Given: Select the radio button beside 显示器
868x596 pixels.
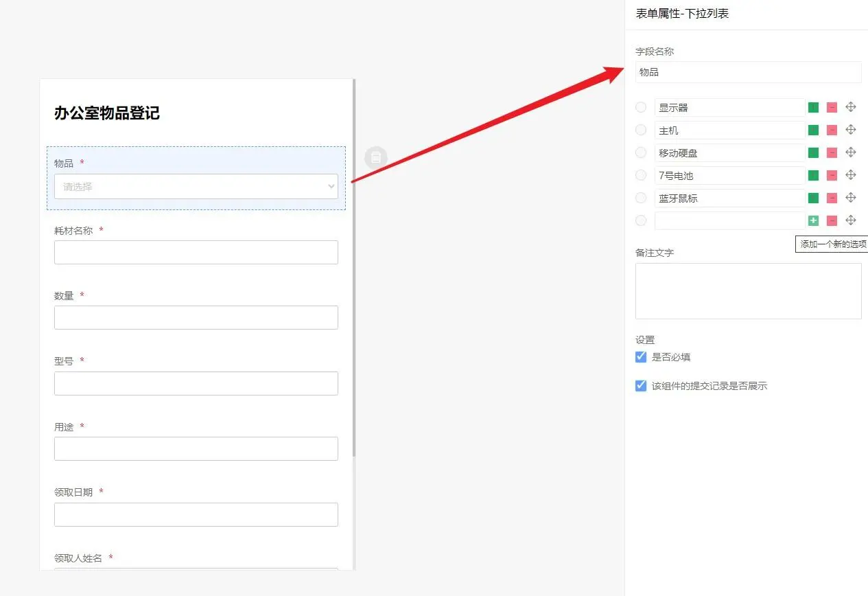Looking at the screenshot, I should click(x=640, y=107).
